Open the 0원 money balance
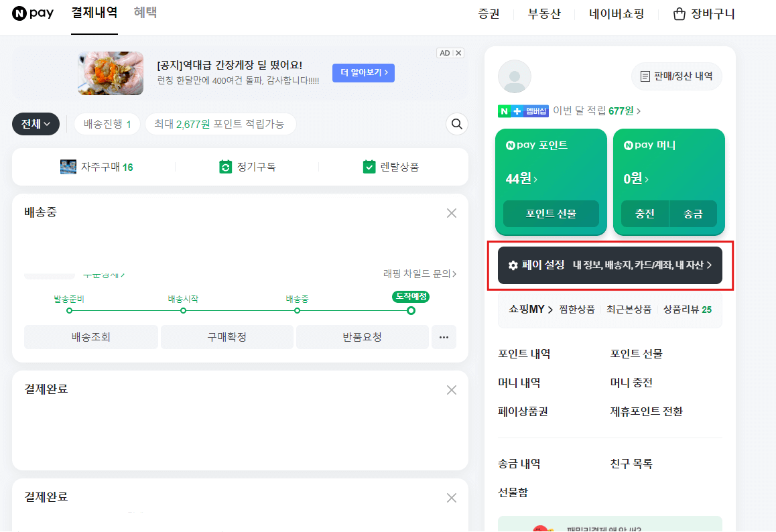Viewport: 776px width, 532px height. coord(636,179)
